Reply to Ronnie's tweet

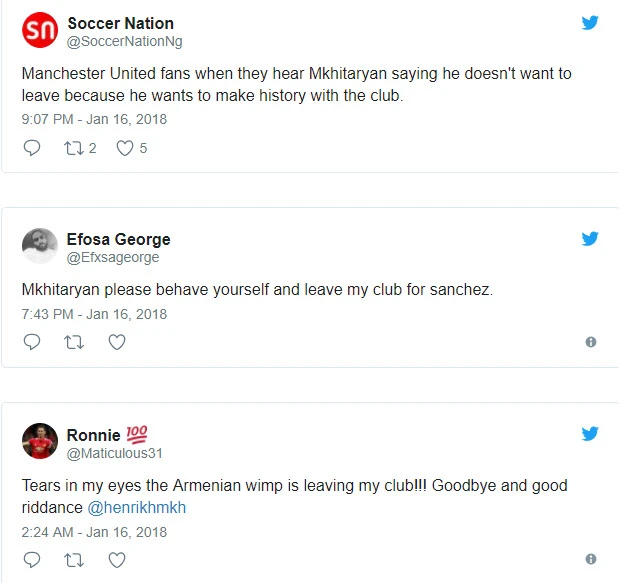[x=32, y=559]
